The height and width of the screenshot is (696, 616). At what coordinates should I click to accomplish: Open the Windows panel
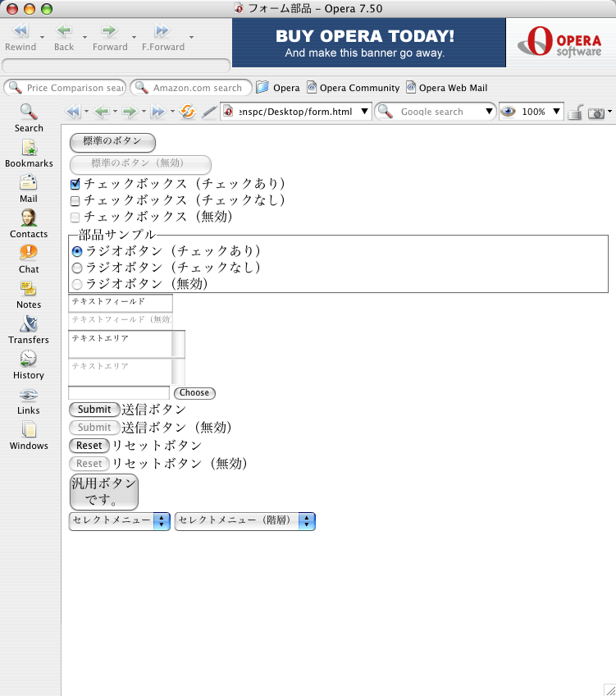[x=29, y=436]
